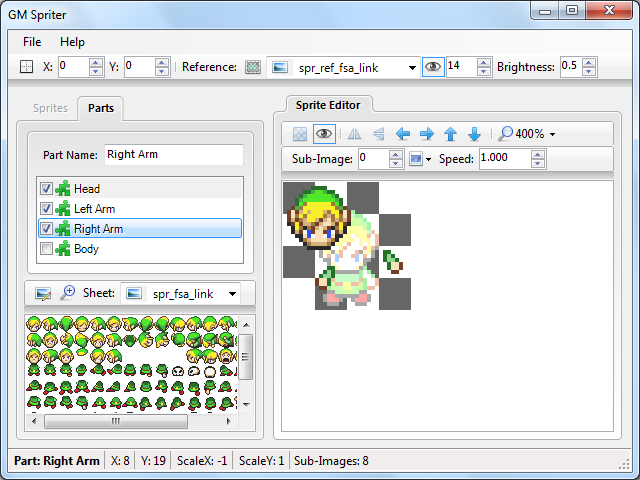Move part down with down arrow

tap(474, 134)
